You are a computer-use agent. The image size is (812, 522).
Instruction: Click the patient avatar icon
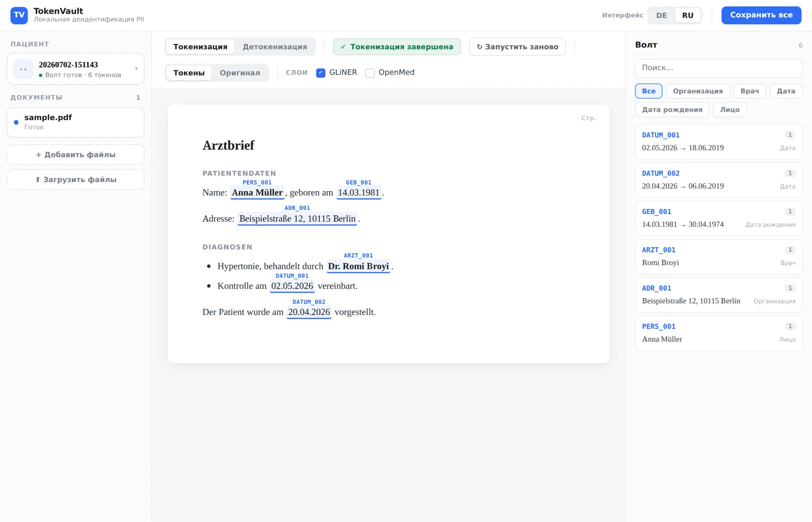[x=23, y=69]
